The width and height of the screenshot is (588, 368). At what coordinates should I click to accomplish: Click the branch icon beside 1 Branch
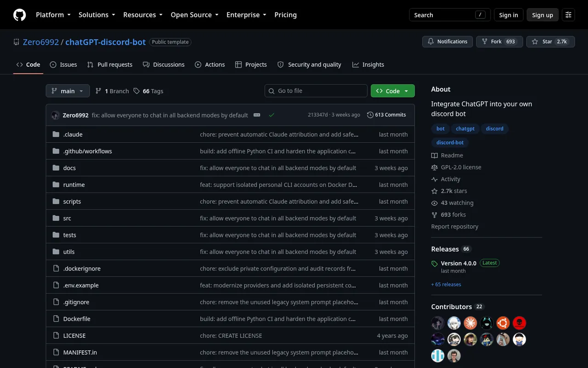pyautogui.click(x=98, y=91)
